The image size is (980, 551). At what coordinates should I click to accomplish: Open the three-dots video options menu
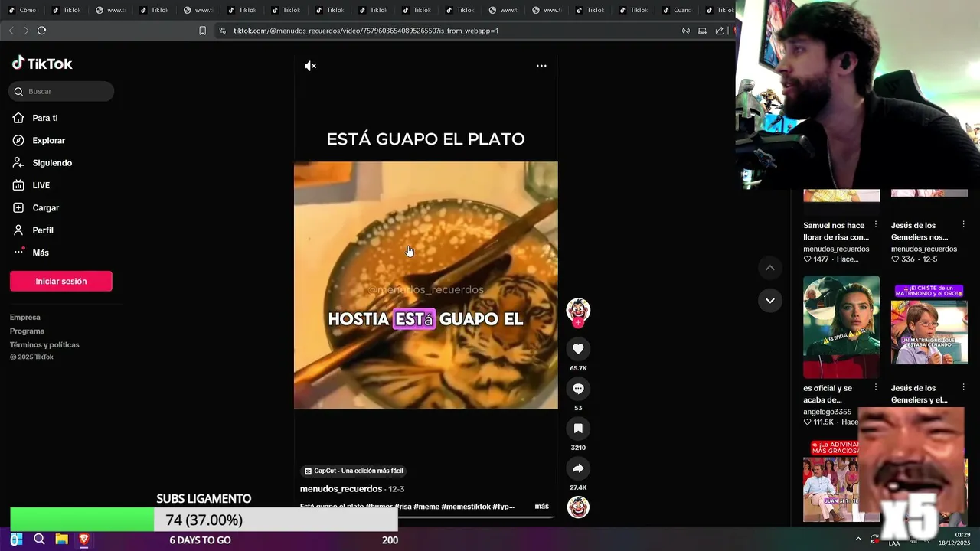[x=541, y=66]
